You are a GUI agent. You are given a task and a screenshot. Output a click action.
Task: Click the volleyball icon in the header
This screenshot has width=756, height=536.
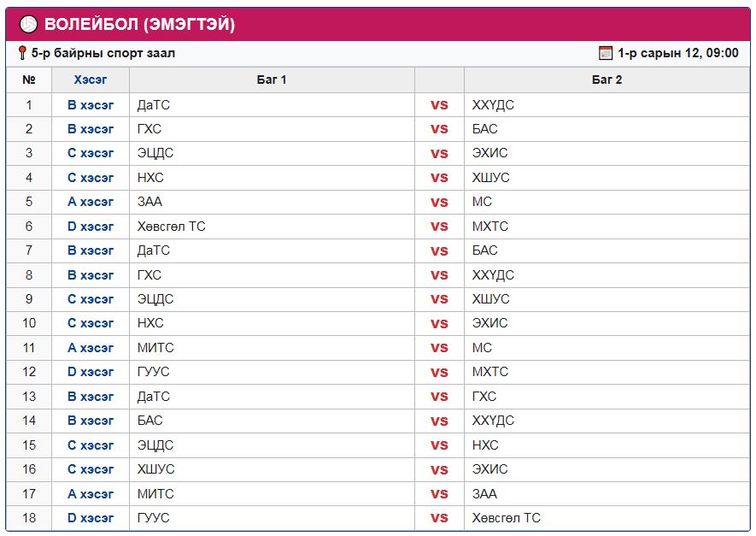(x=28, y=24)
